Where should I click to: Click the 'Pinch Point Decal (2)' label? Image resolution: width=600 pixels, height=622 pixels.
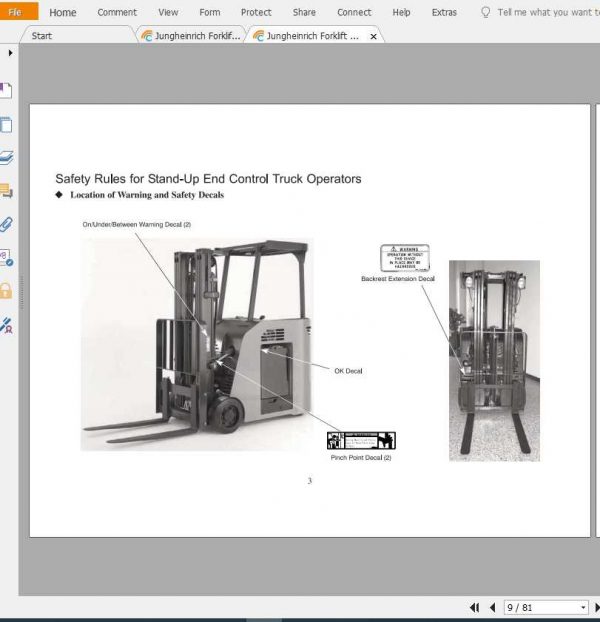point(361,457)
